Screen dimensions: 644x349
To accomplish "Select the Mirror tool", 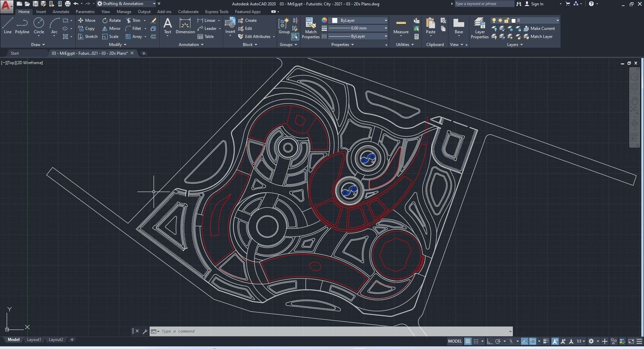I will 111,29.
